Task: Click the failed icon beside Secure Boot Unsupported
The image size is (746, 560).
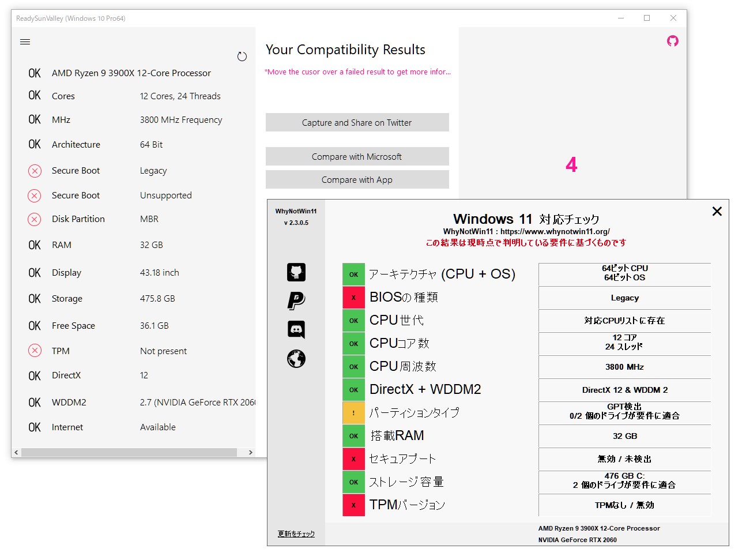Action: point(35,196)
